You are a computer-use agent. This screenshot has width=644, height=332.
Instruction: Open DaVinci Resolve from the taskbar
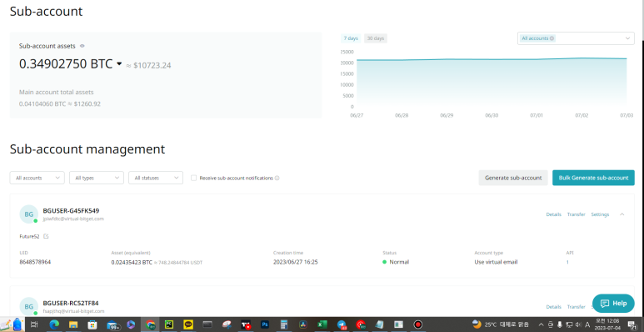pos(303,324)
